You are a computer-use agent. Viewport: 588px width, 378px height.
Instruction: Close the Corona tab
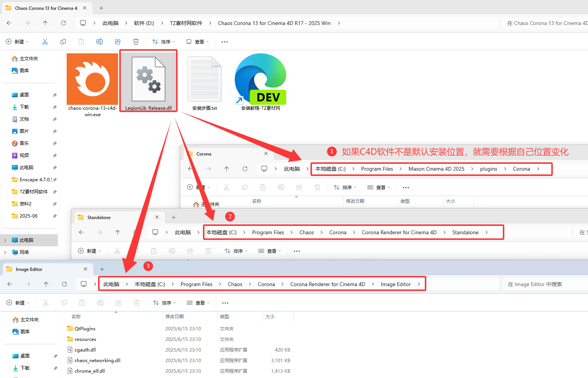266,154
